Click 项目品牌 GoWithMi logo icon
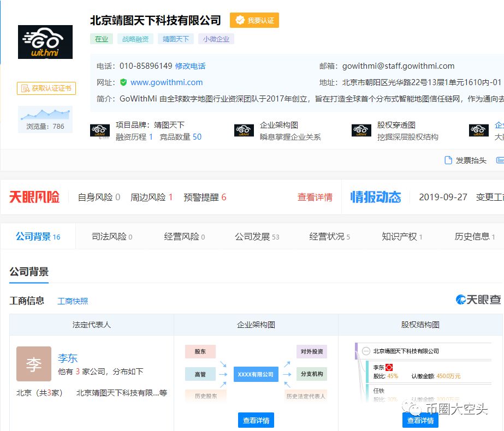 [x=99, y=131]
